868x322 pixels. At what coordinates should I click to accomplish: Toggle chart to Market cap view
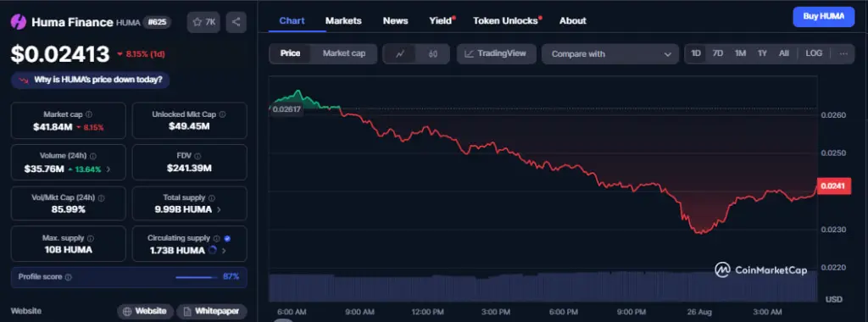(344, 53)
